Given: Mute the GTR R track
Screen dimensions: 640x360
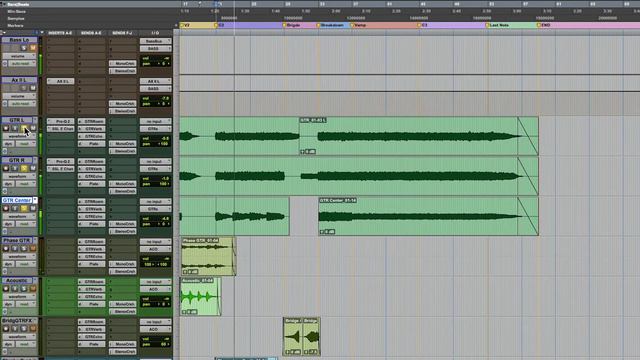Looking at the screenshot, I should (33, 168).
